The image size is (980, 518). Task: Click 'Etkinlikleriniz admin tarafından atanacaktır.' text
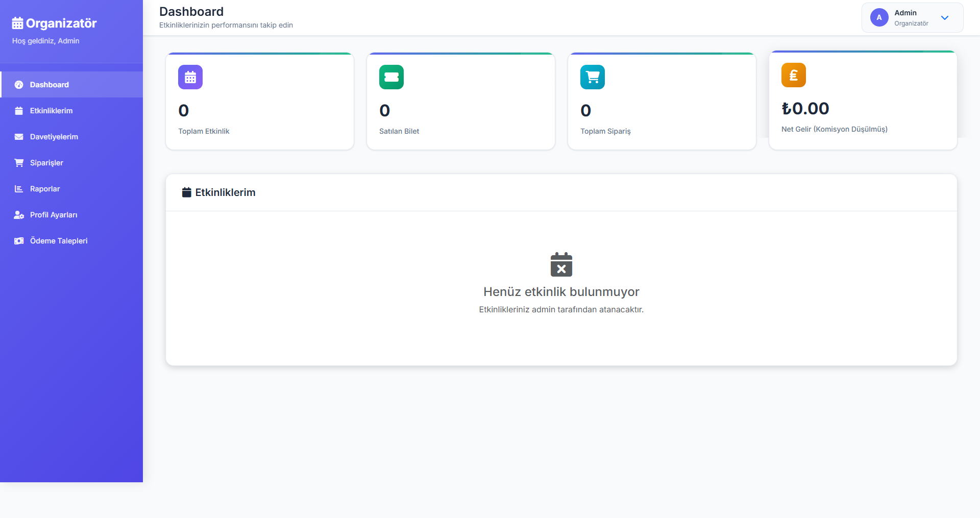pyautogui.click(x=561, y=309)
